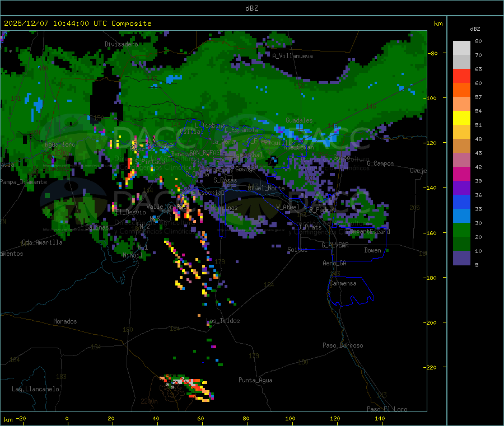Click the 'Paso_El_Loro' label
Screen dimensions: 504x426
[x=387, y=409]
